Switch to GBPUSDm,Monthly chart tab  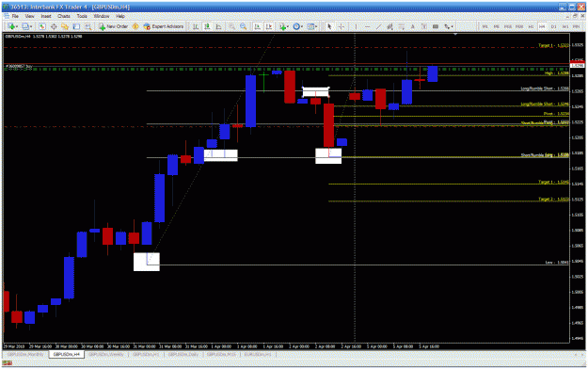(x=25, y=354)
